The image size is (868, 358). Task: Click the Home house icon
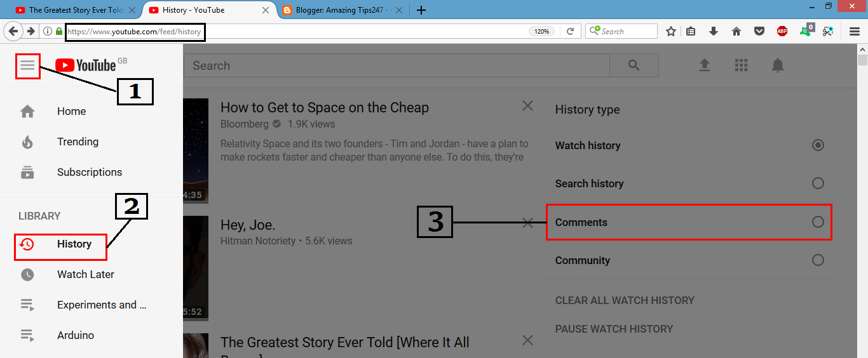(27, 112)
